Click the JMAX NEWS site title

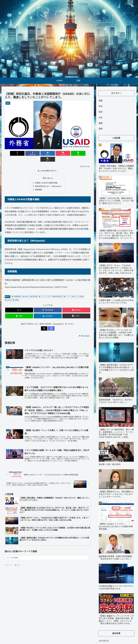pos(69,38)
